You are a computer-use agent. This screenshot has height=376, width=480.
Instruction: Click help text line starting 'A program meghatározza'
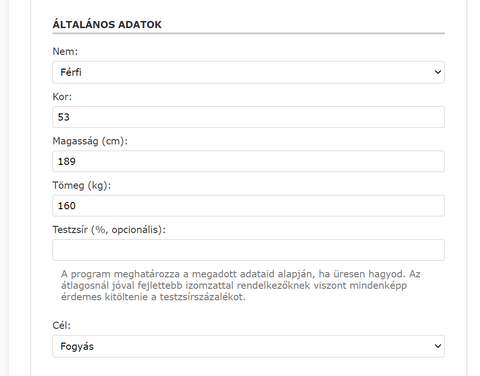241,274
